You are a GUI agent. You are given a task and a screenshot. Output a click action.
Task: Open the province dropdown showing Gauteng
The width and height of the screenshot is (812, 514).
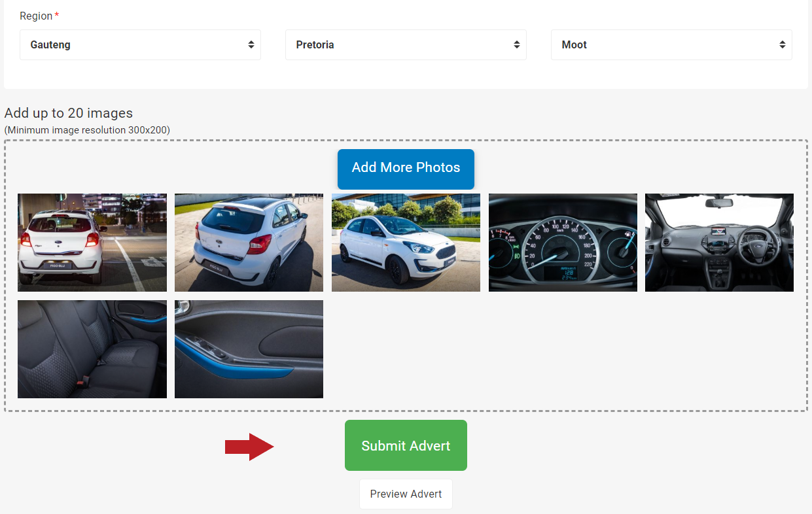tap(140, 44)
